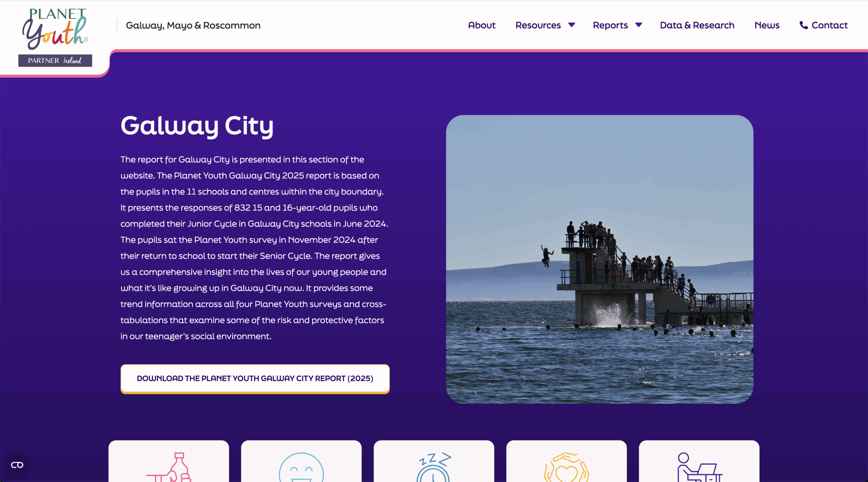Open the Data & Research section

[x=697, y=25]
